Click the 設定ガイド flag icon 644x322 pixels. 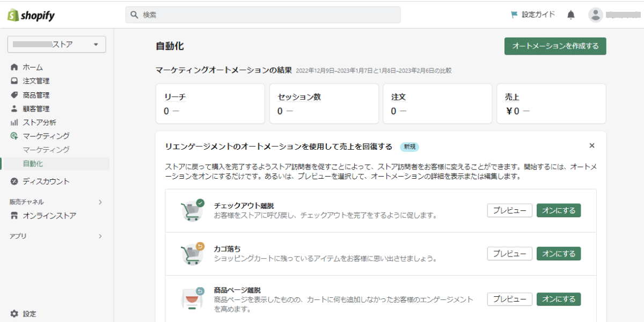click(x=514, y=15)
